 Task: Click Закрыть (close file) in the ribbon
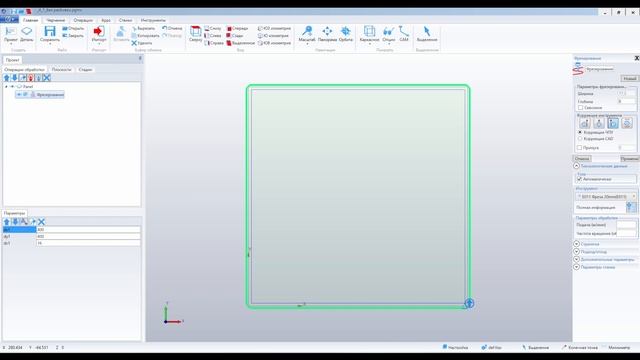click(73, 36)
